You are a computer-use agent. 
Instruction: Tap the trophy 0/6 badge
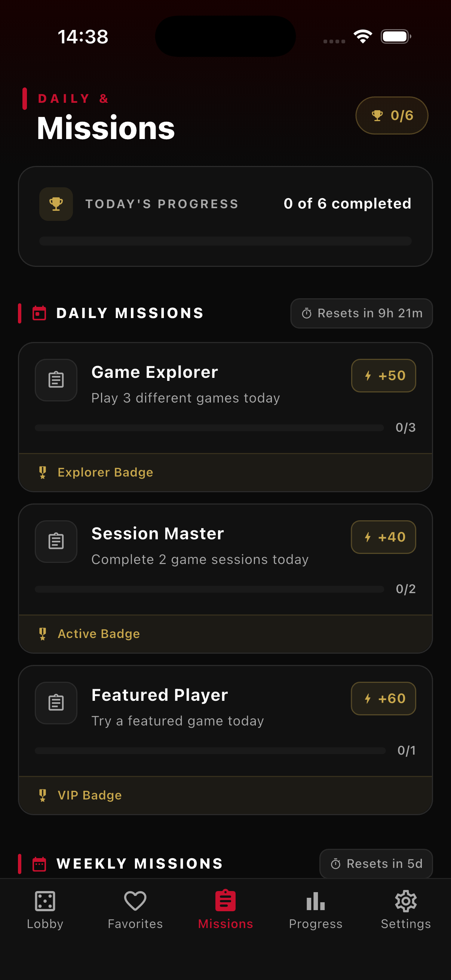[392, 115]
